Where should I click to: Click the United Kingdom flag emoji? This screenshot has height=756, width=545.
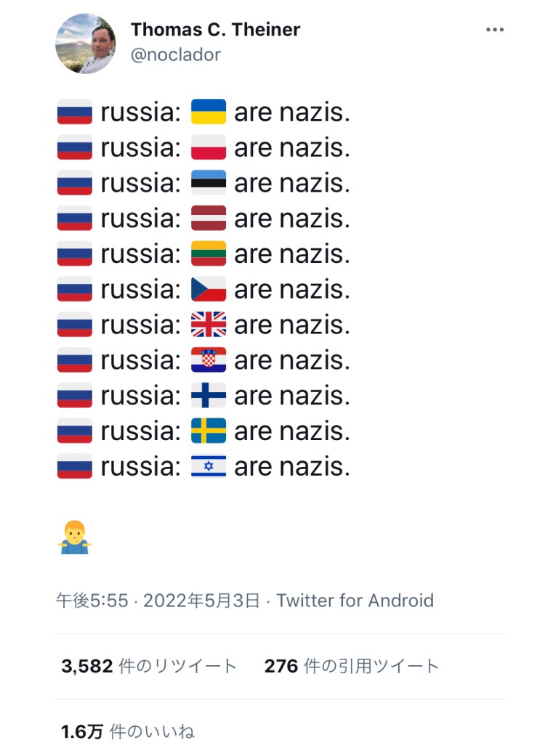point(209,325)
